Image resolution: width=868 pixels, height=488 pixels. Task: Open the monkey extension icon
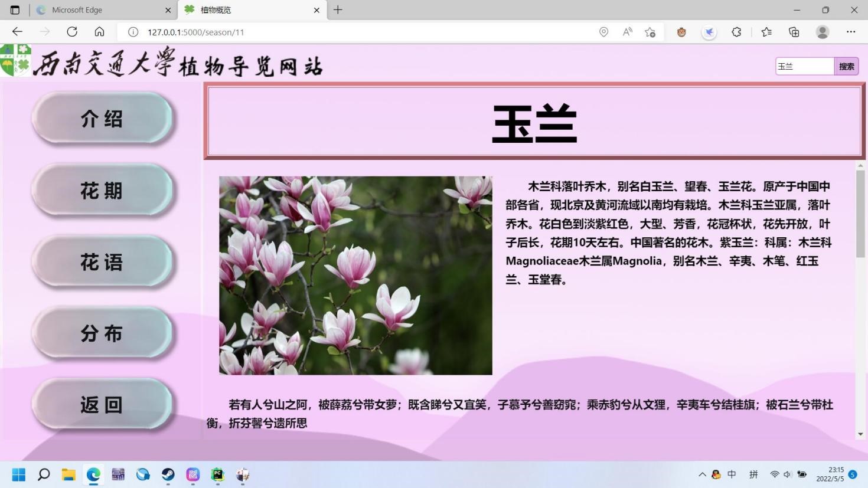(681, 32)
